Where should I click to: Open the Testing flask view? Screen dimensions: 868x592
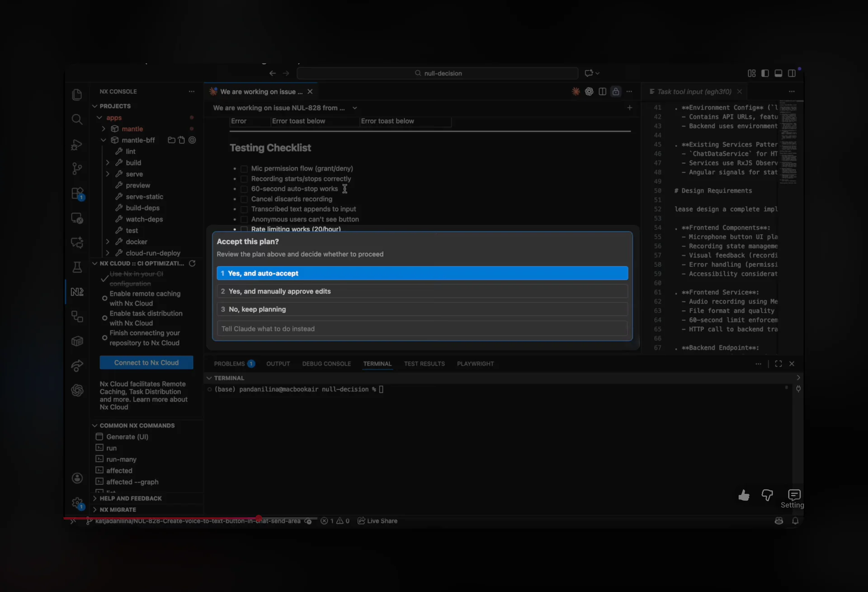(x=77, y=267)
